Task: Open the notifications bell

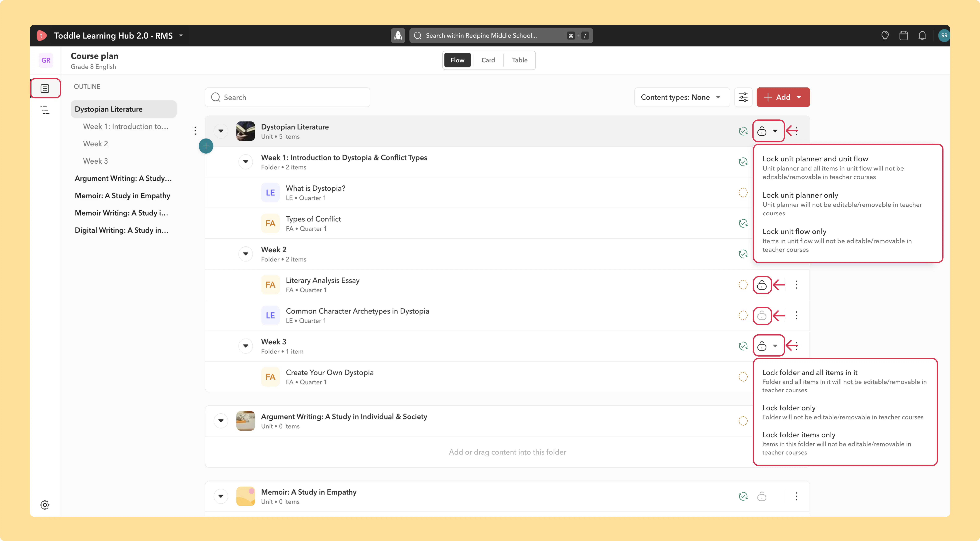Action: pos(922,35)
